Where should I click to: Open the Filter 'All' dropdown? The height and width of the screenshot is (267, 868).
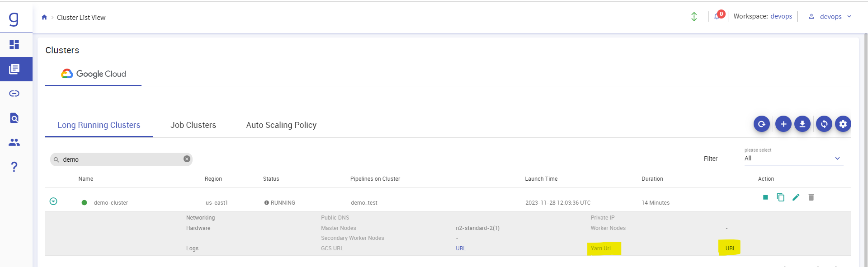(x=793, y=159)
